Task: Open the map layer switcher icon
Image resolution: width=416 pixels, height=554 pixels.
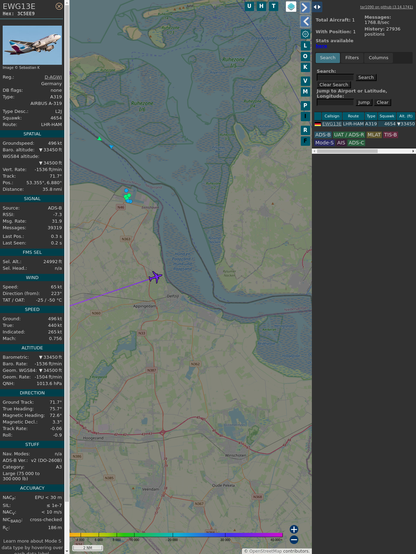Action: (291, 6)
